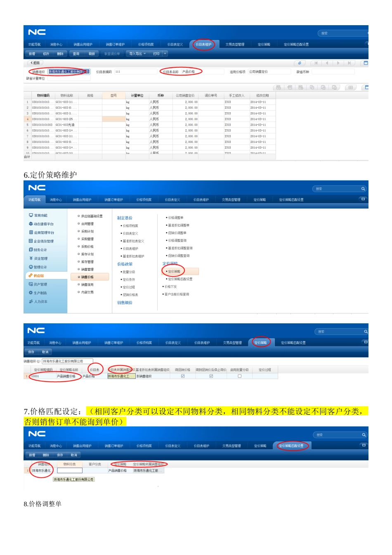Click search magnifier in match-settings screenshot
This screenshot has width=392, height=555.
(364, 435)
